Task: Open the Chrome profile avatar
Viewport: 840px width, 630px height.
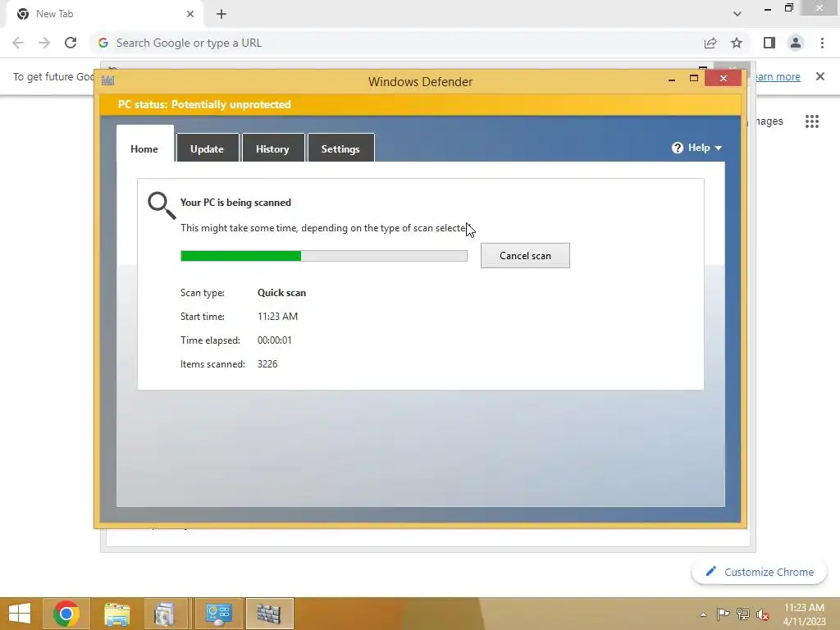Action: tap(796, 43)
